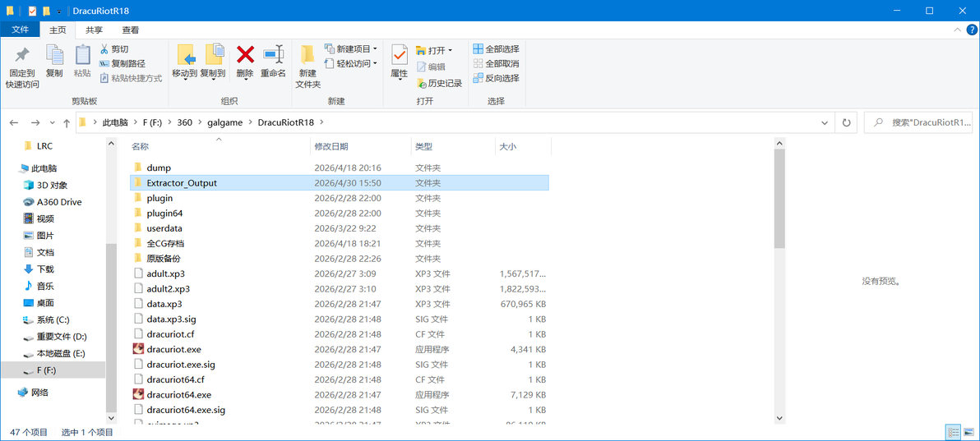This screenshot has height=441, width=980.
Task: Click the search DracuRiotR18 box
Action: pos(919,123)
